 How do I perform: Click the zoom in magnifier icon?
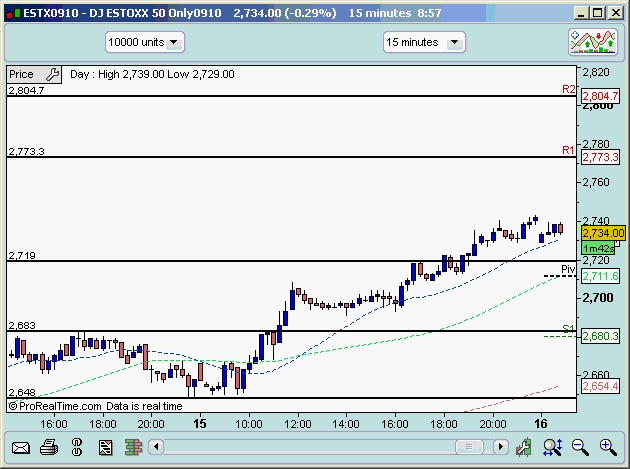tap(608, 447)
